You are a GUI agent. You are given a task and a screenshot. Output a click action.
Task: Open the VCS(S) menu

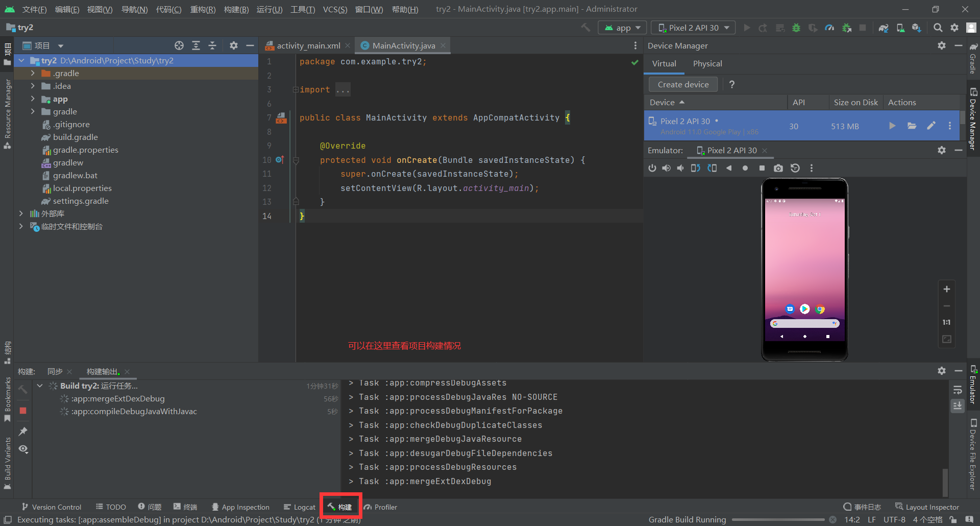point(335,9)
